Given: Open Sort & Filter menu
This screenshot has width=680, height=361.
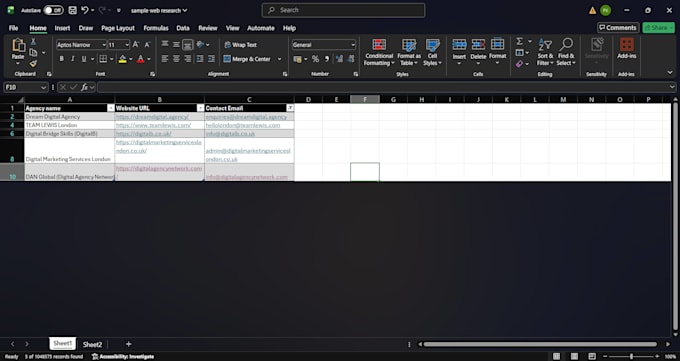Looking at the screenshot, I should (x=545, y=52).
